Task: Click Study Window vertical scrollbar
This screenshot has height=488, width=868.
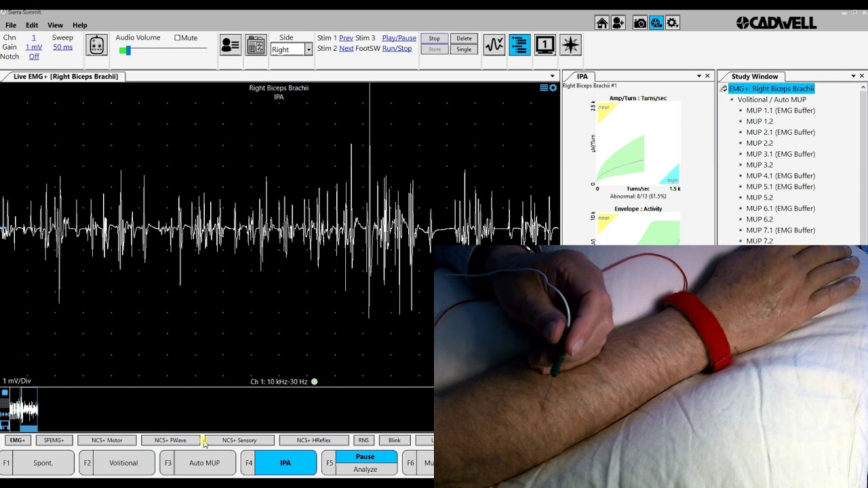Action: click(x=863, y=163)
